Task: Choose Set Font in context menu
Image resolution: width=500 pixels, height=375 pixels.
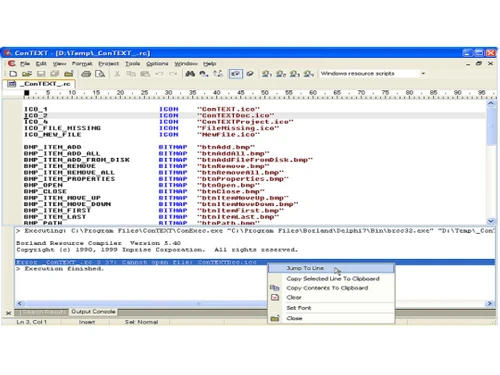Action: pyautogui.click(x=331, y=308)
